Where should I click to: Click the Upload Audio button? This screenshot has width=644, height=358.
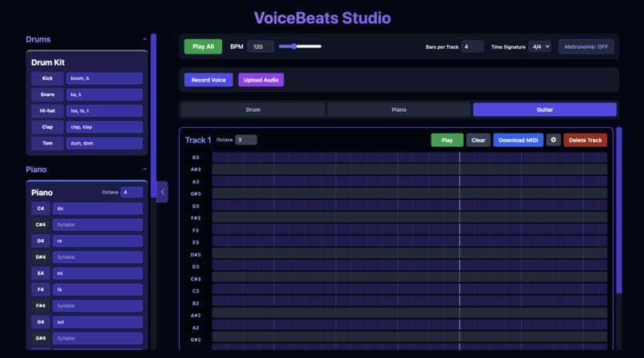coord(261,80)
